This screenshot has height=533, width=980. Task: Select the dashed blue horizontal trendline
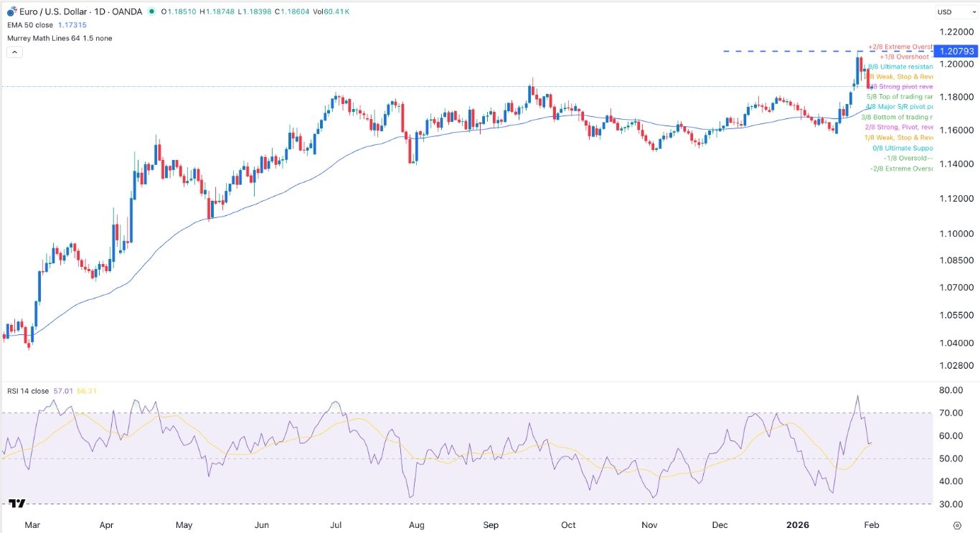coord(789,51)
